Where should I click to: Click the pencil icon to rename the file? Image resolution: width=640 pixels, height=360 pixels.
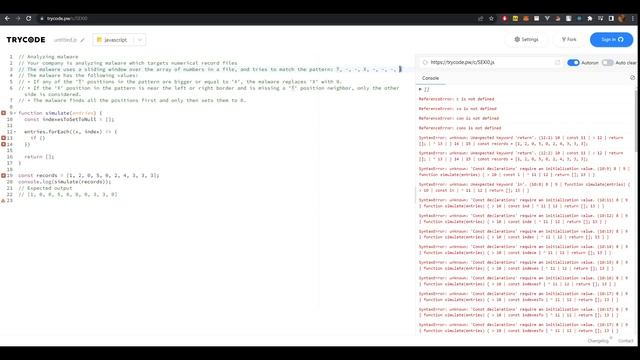coord(82,40)
